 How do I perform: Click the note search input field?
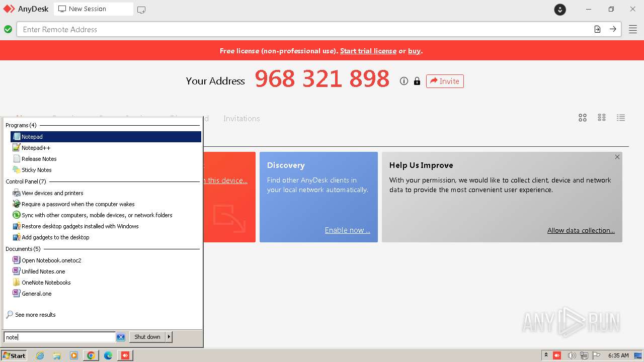(x=59, y=337)
